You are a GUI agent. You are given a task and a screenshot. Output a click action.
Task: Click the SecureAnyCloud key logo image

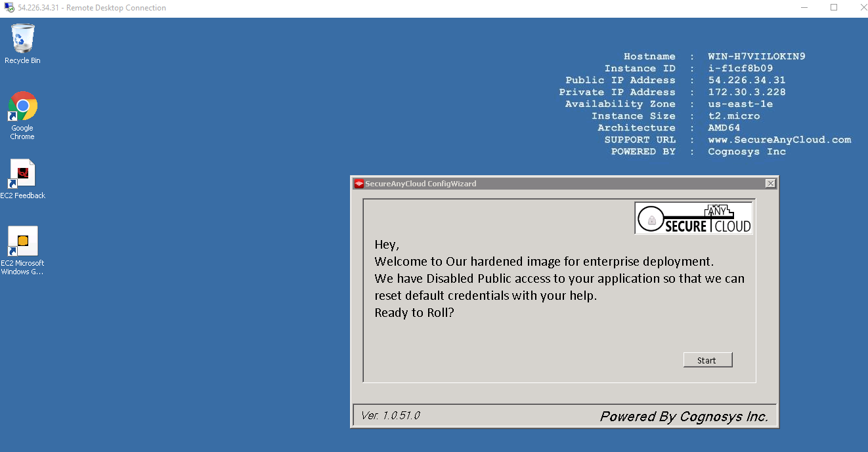tap(693, 218)
